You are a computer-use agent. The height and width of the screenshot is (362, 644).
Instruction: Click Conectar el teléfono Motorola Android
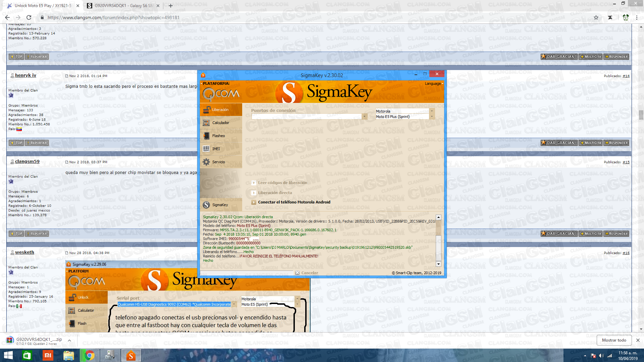(x=294, y=202)
